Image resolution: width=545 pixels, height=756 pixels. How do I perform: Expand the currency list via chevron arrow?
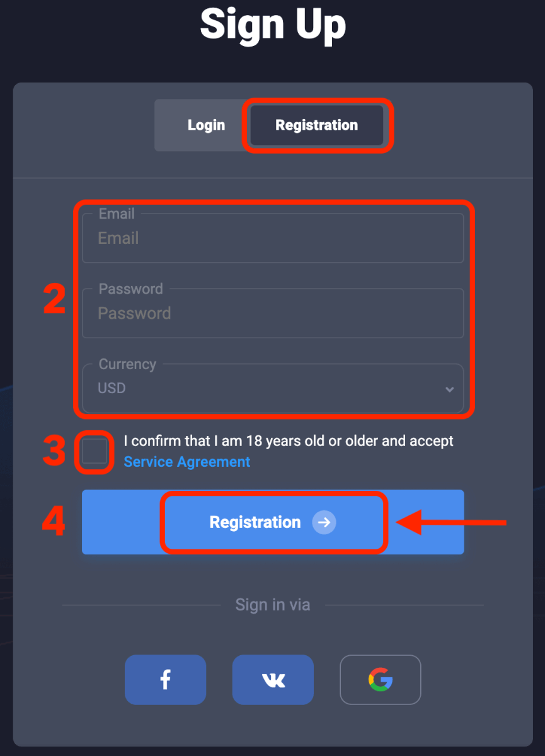[449, 389]
